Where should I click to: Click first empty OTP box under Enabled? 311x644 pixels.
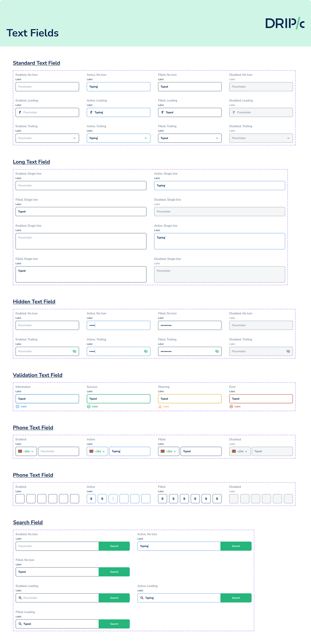20,499
